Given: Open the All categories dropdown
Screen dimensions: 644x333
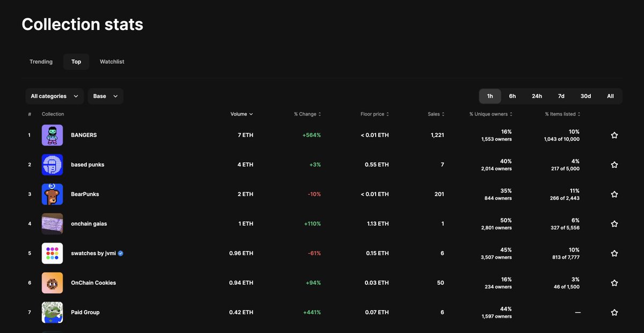Looking at the screenshot, I should (54, 96).
